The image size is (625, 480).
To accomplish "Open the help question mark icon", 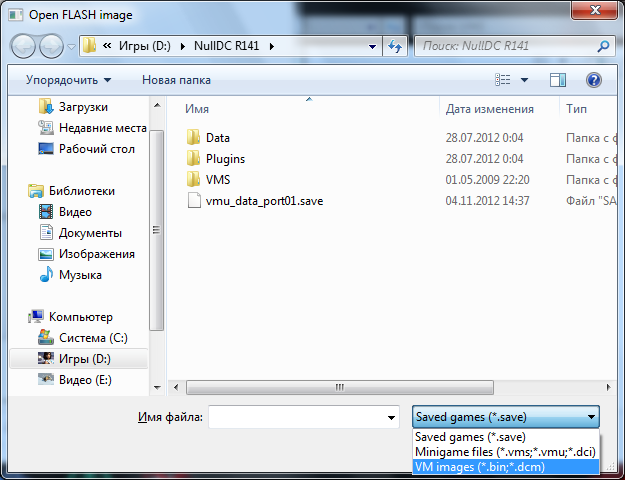I will tap(593, 80).
